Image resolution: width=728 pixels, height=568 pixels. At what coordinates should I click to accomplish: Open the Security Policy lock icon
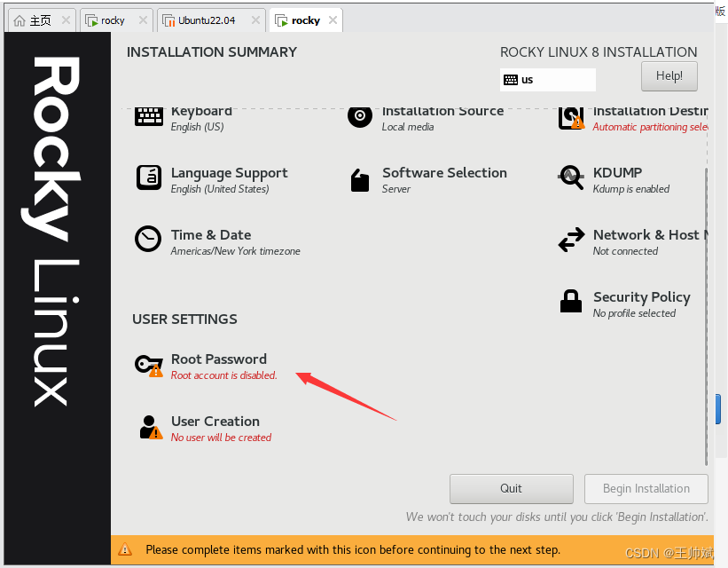pyautogui.click(x=571, y=301)
